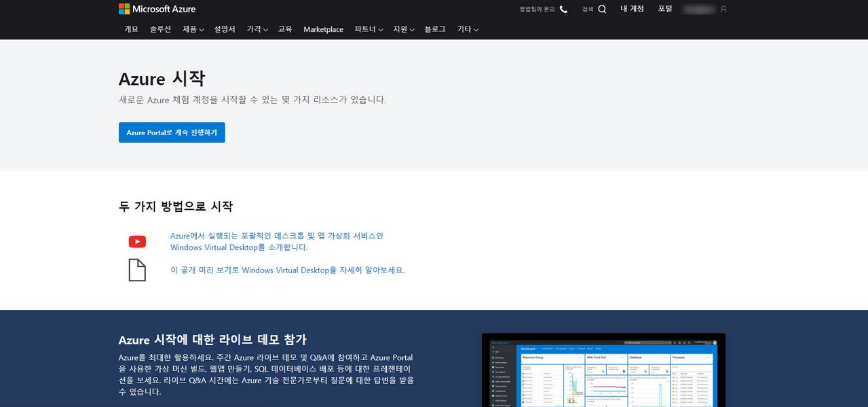The image size is (868, 407).
Task: Go to Marketplace in navigation
Action: pos(323,29)
